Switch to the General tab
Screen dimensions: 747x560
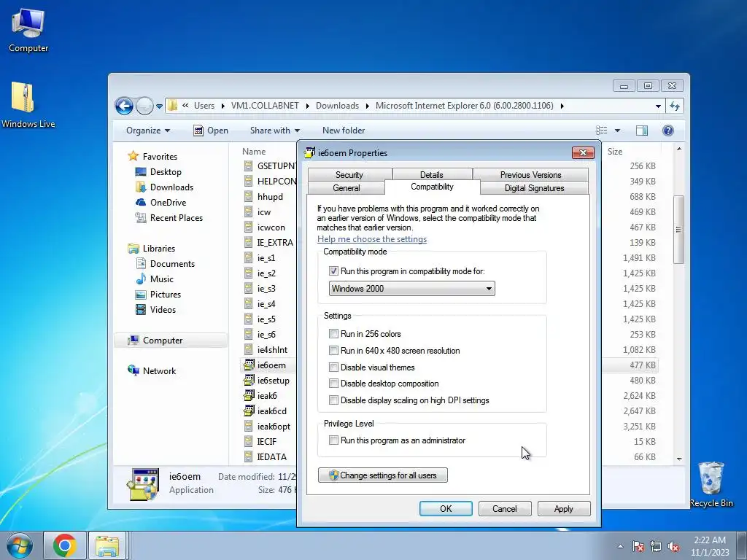[347, 187]
